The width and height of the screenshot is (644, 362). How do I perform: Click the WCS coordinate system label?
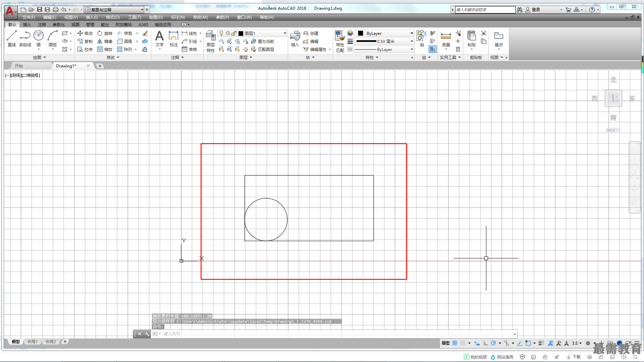point(611,130)
